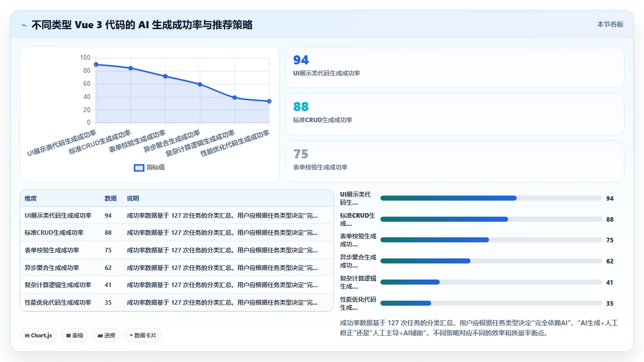Click the 复杂计算逻辑 progress bar
Screen dimensions: 644x362
491,282
